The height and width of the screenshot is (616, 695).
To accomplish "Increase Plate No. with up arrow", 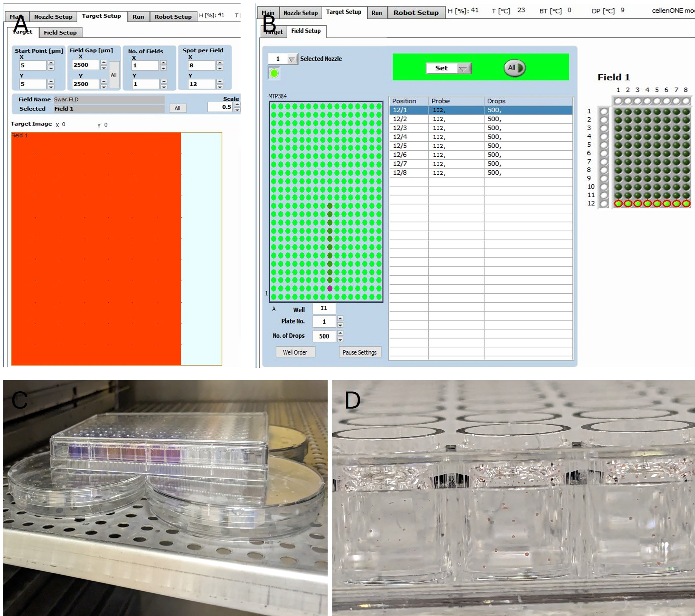I will [340, 318].
